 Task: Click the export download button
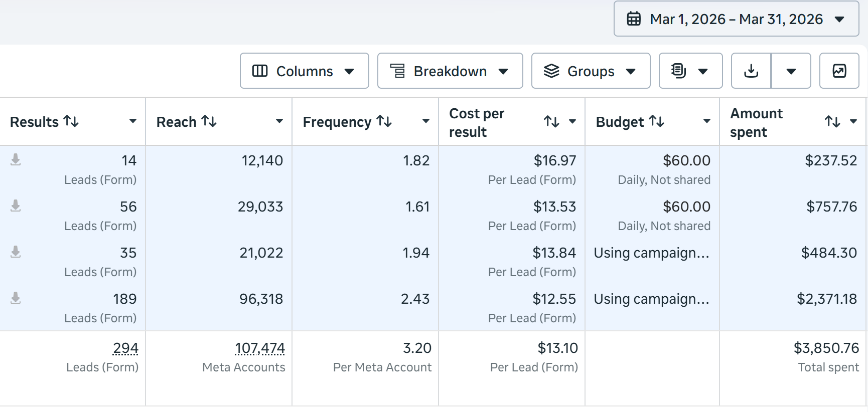pyautogui.click(x=751, y=71)
